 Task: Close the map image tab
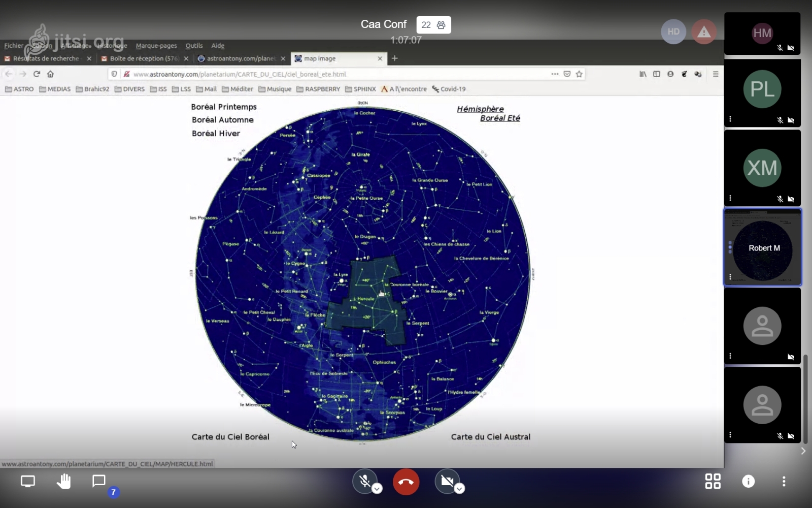380,58
